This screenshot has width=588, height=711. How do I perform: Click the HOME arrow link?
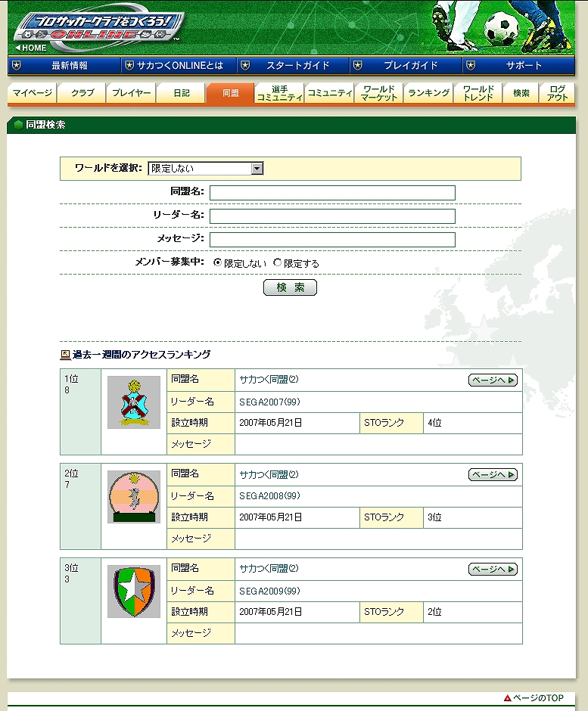point(32,48)
